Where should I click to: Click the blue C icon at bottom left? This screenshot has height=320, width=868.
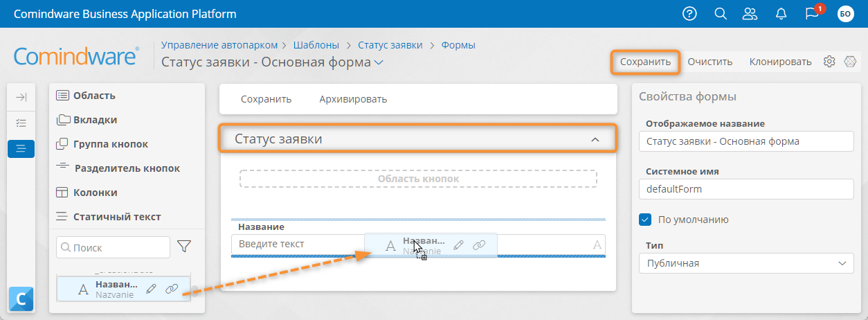(x=21, y=299)
